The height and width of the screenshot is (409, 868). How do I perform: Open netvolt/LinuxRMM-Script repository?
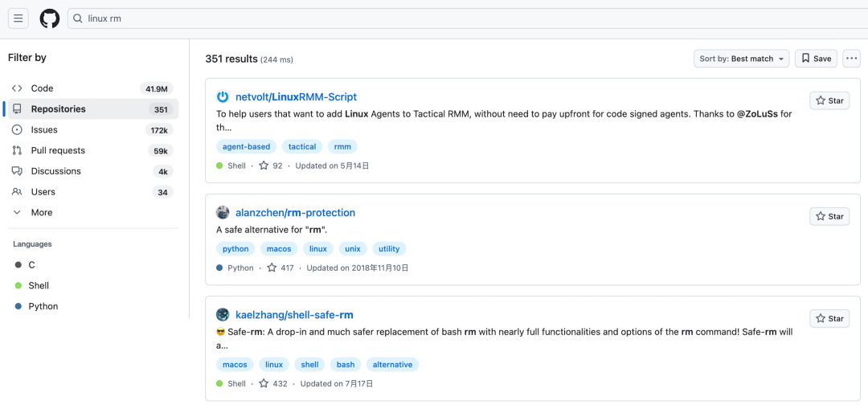[296, 97]
